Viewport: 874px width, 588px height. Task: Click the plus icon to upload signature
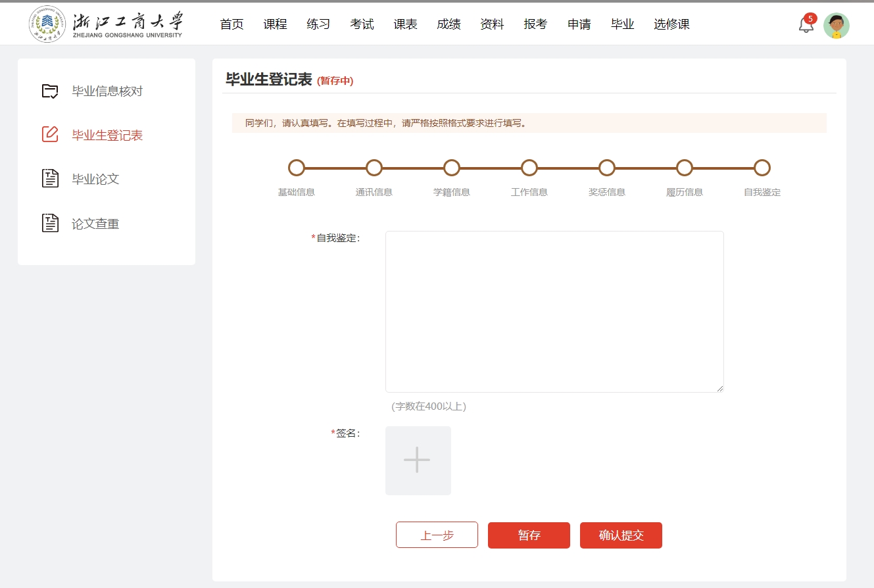418,460
